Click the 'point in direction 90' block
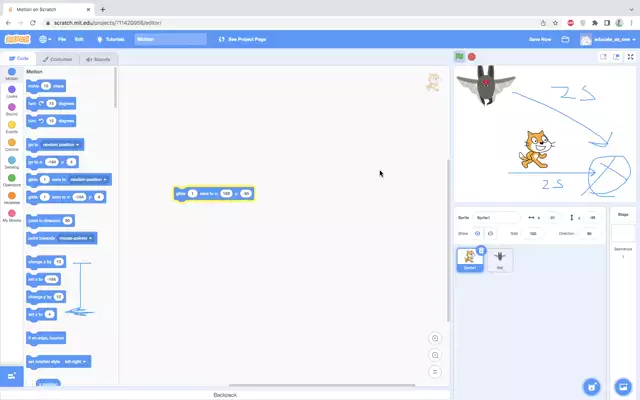640x400 pixels. 51,221
